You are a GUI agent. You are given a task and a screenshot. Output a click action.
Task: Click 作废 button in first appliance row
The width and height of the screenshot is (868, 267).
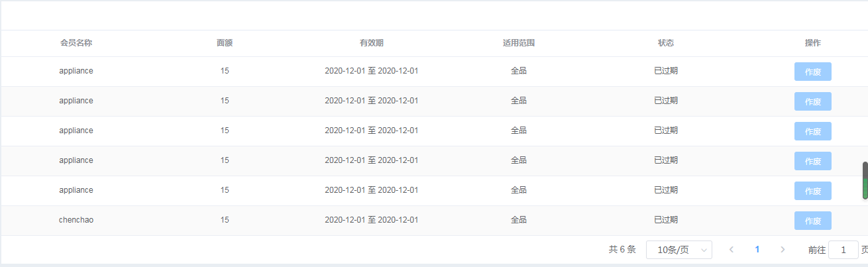pyautogui.click(x=812, y=72)
